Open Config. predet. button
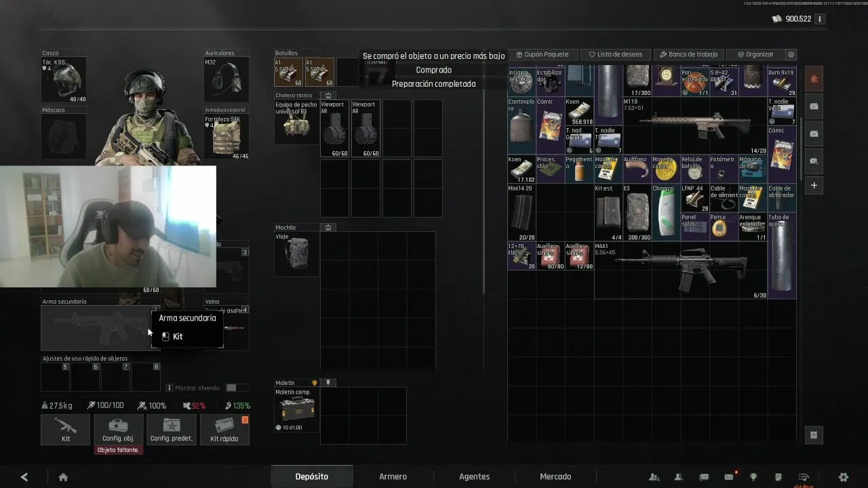This screenshot has width=868, height=488. pyautogui.click(x=171, y=429)
